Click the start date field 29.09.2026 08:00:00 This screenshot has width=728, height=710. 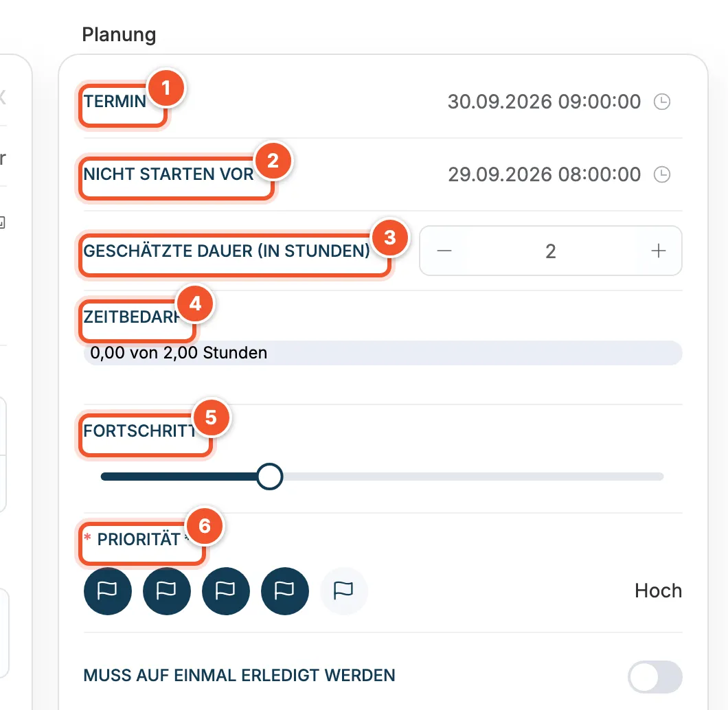[544, 174]
